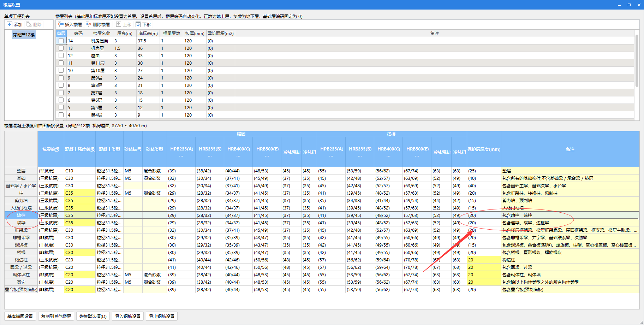Open anchorage HPB235(A) header ellipsis
The image size is (644, 325).
click(x=181, y=156)
